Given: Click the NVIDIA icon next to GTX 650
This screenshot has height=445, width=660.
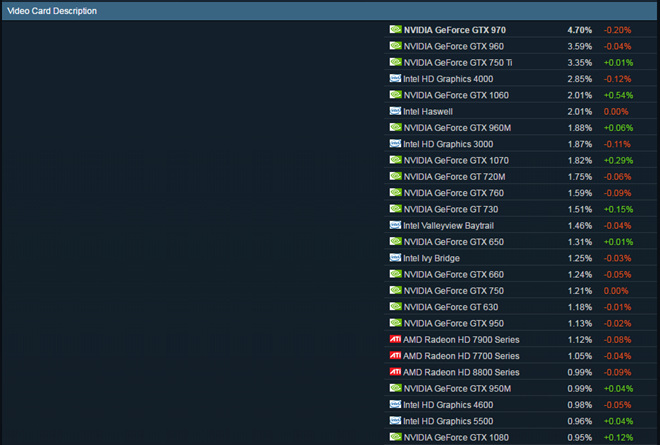Looking at the screenshot, I should pyautogui.click(x=395, y=241).
